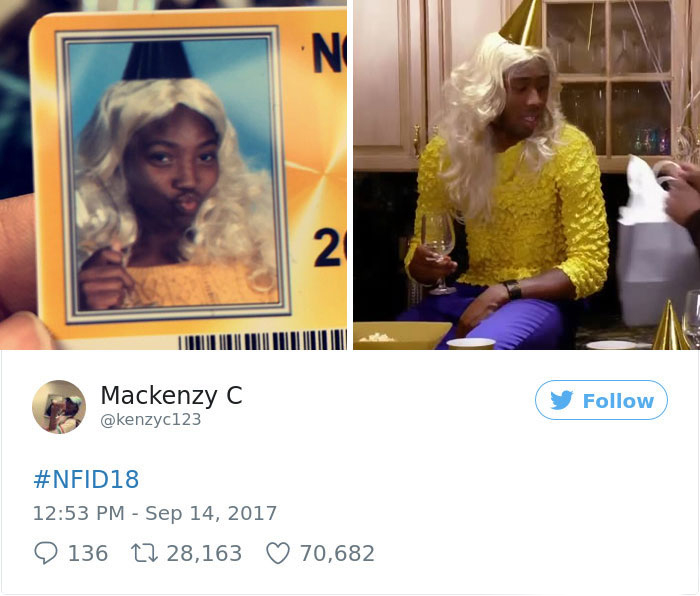Click the round profile avatar
700x596 pixels.
pyautogui.click(x=59, y=407)
